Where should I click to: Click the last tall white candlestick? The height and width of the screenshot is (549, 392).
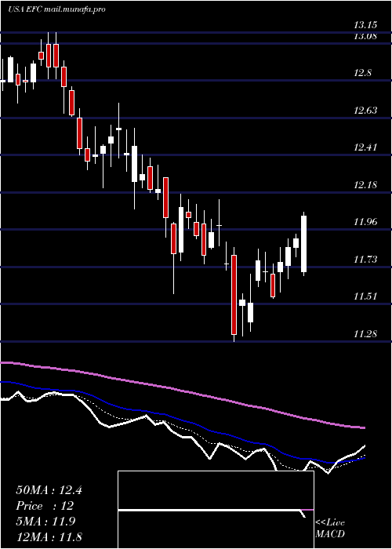click(x=304, y=244)
